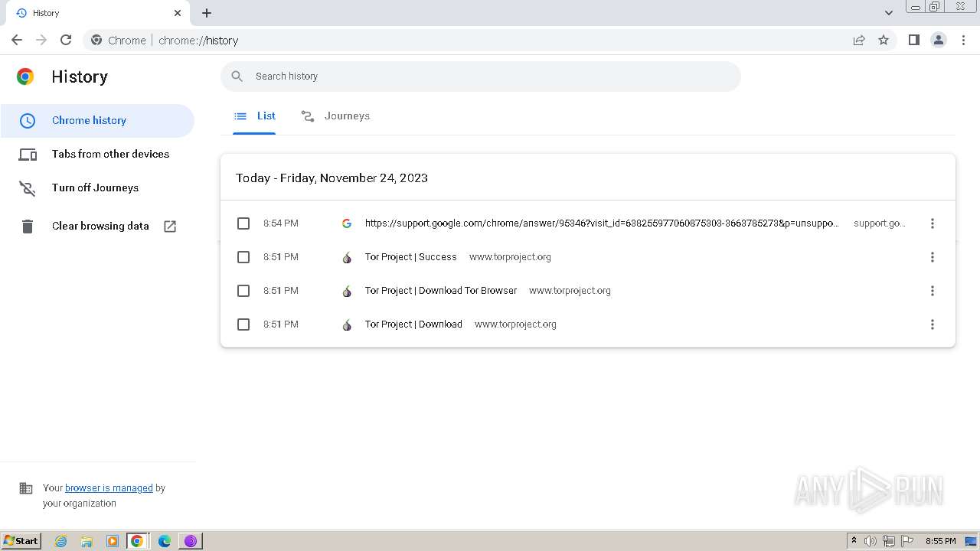Select Chrome history in the sidebar
Screen dimensions: 980x551
97,120
